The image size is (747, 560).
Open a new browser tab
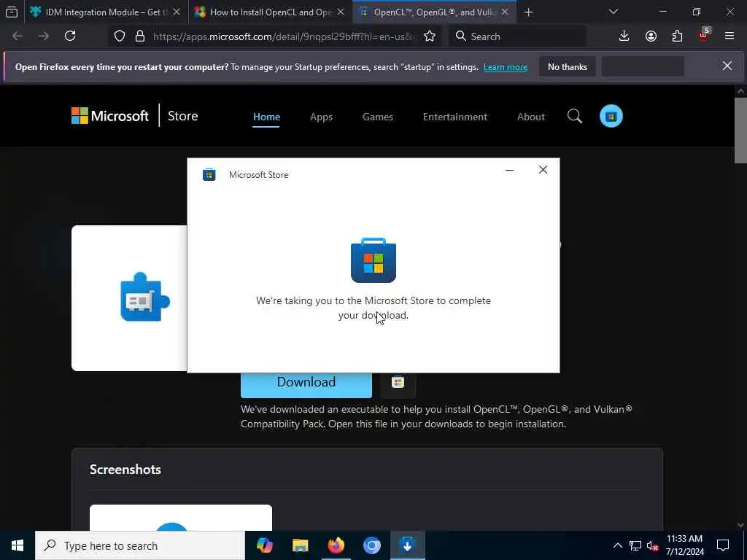(x=528, y=12)
